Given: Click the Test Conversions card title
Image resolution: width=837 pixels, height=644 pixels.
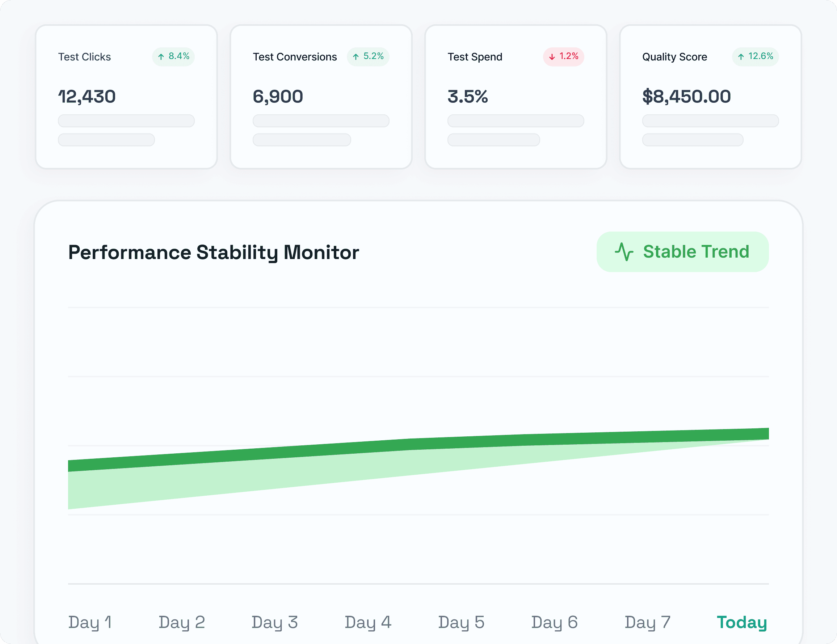Looking at the screenshot, I should tap(295, 57).
